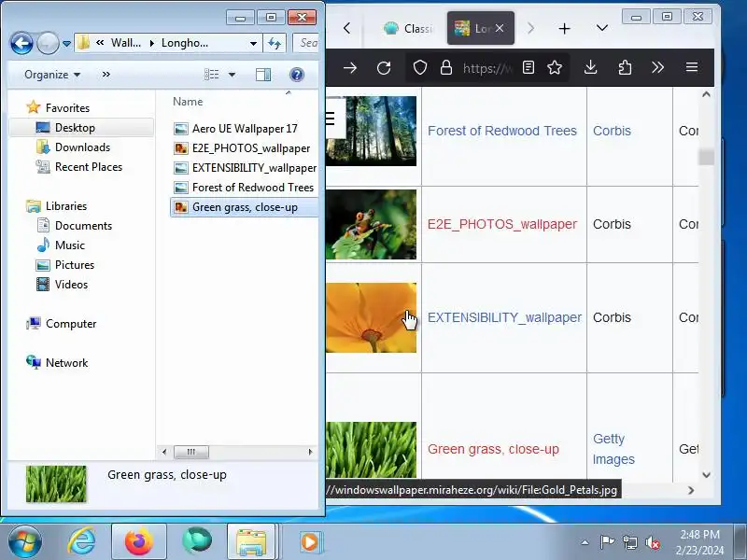Click the grass preview thumbnail in details pane

(56, 483)
